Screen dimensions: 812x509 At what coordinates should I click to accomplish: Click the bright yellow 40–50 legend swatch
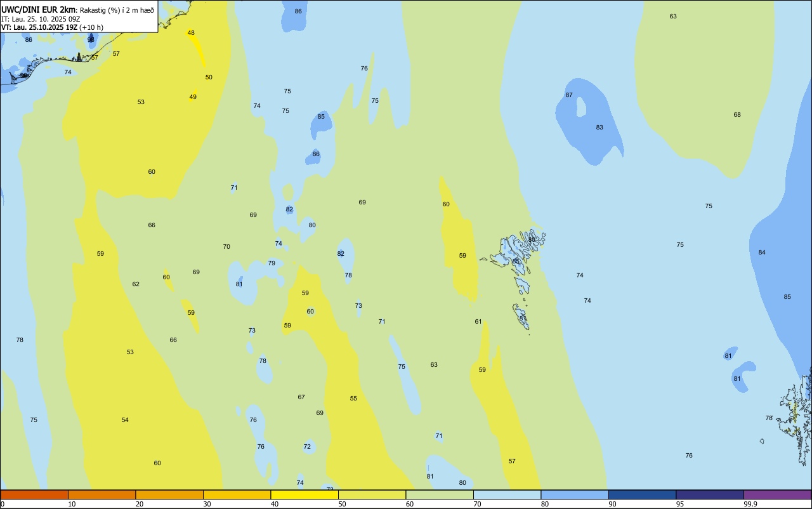click(x=304, y=494)
